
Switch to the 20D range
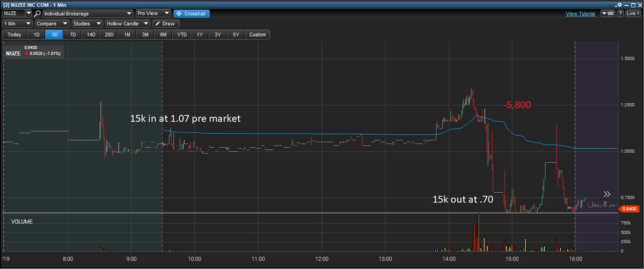coord(109,34)
